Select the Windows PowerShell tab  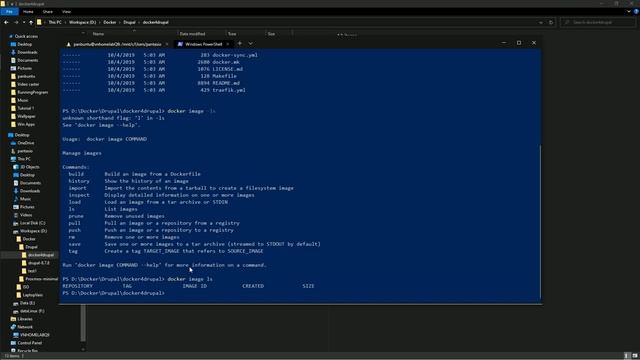tap(203, 44)
